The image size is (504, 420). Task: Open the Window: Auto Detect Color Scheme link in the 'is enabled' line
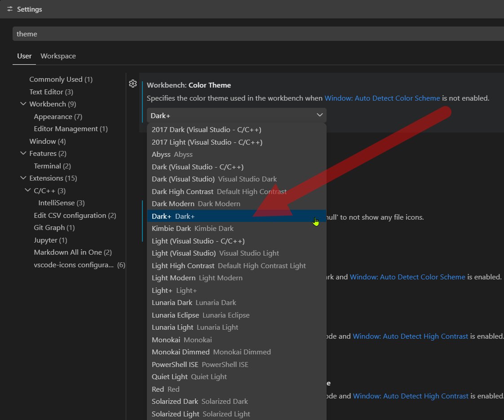(x=407, y=277)
